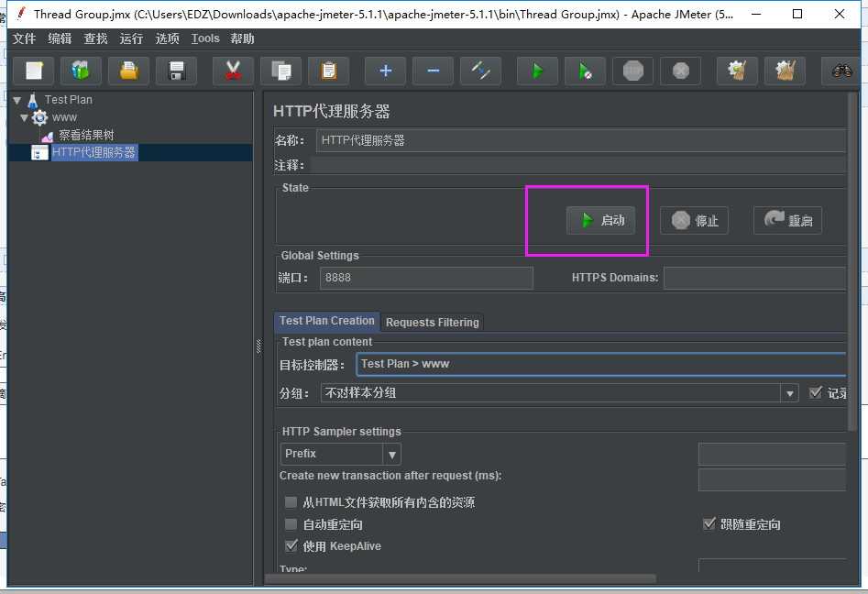The image size is (868, 594).
Task: Open the 目标控制器 combo box
Action: (601, 364)
